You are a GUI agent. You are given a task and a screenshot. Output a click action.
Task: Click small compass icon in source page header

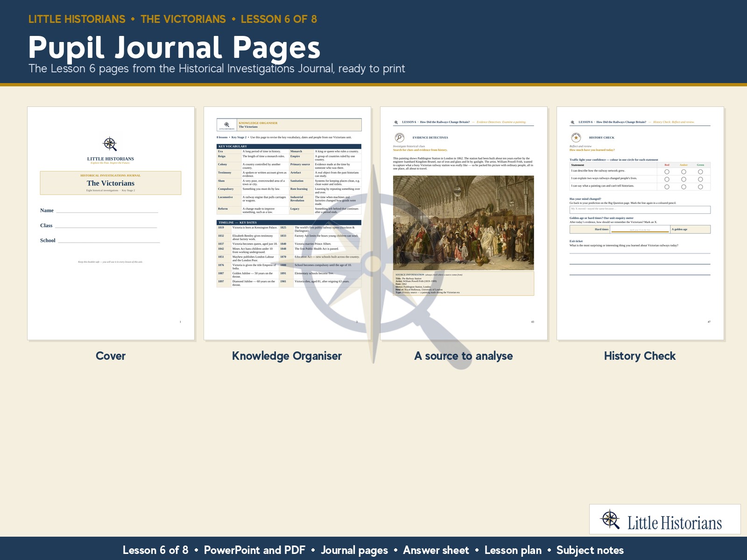(396, 122)
